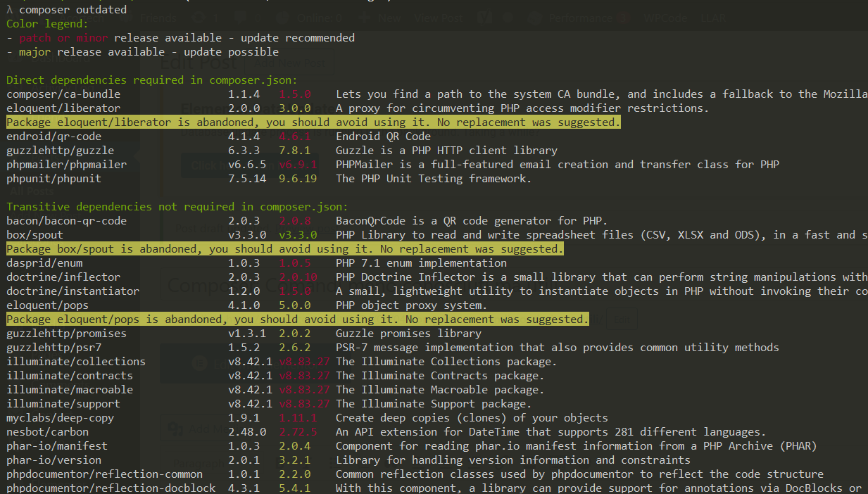Image resolution: width=868 pixels, height=494 pixels.
Task: Select the phpunit/phpunit package name
Action: coord(54,179)
